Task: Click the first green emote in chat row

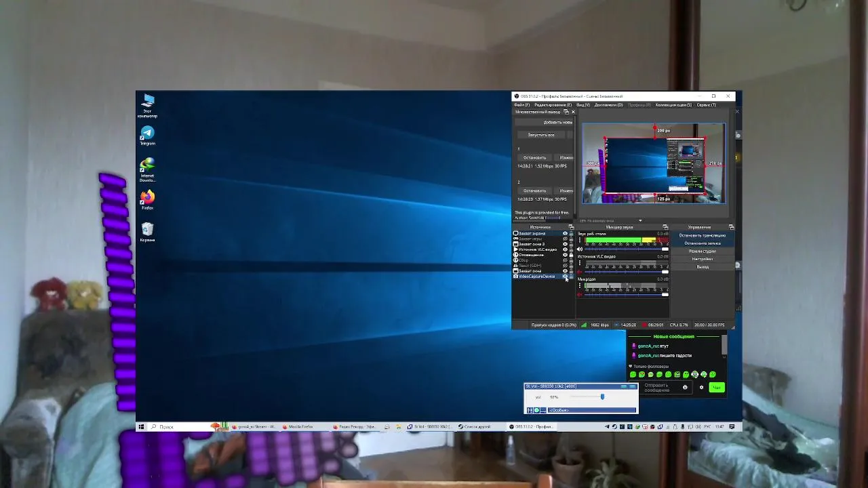Action: tap(633, 374)
